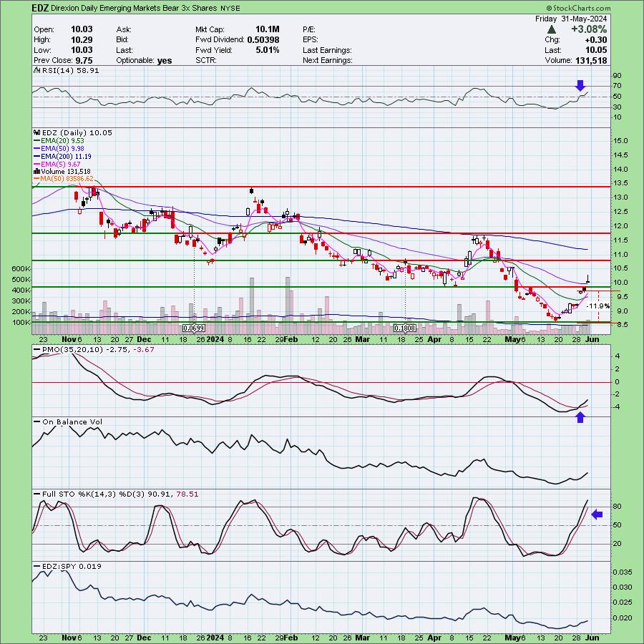644x644 pixels.
Task: Click the 0.0699 value box on the price chart
Action: tap(194, 328)
